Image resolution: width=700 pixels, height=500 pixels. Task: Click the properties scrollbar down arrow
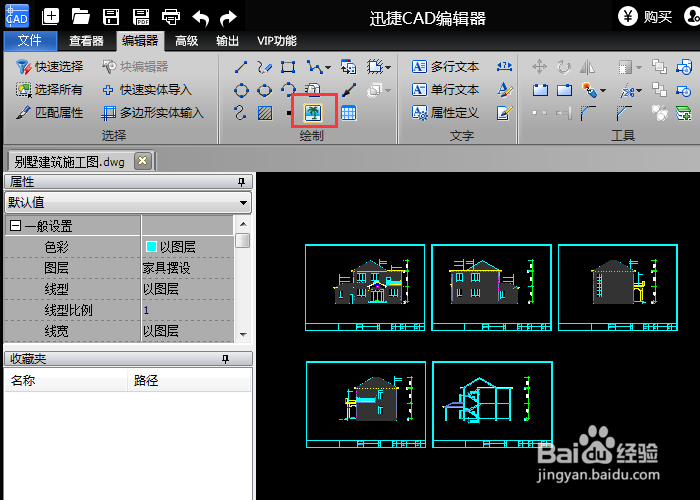coord(243,334)
